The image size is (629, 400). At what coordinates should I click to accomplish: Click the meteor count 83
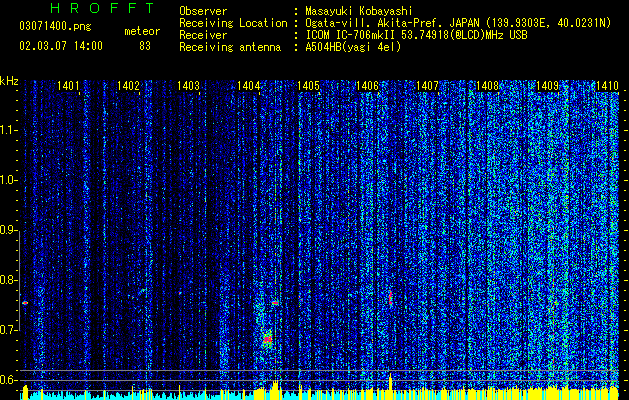tap(145, 46)
